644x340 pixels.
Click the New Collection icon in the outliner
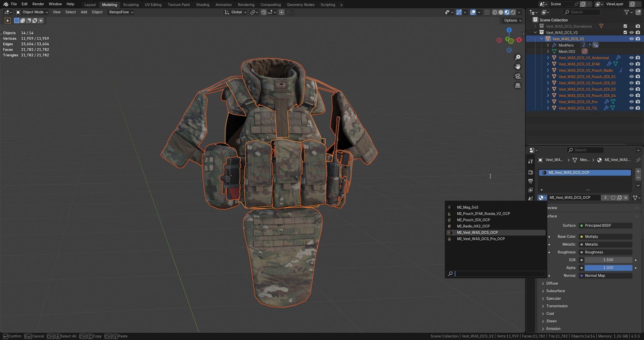pyautogui.click(x=638, y=12)
